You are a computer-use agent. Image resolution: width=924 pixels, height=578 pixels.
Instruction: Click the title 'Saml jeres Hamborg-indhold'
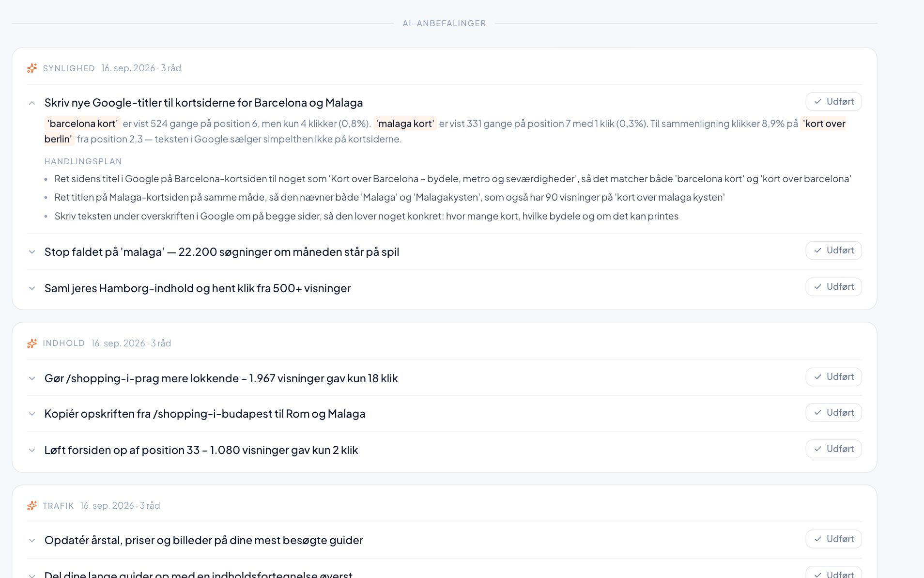click(198, 288)
